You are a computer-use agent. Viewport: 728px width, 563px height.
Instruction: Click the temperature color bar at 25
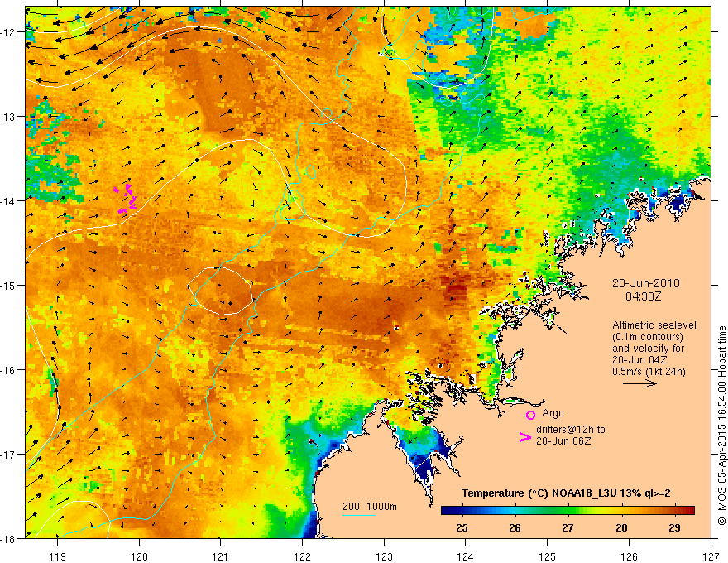pos(462,511)
